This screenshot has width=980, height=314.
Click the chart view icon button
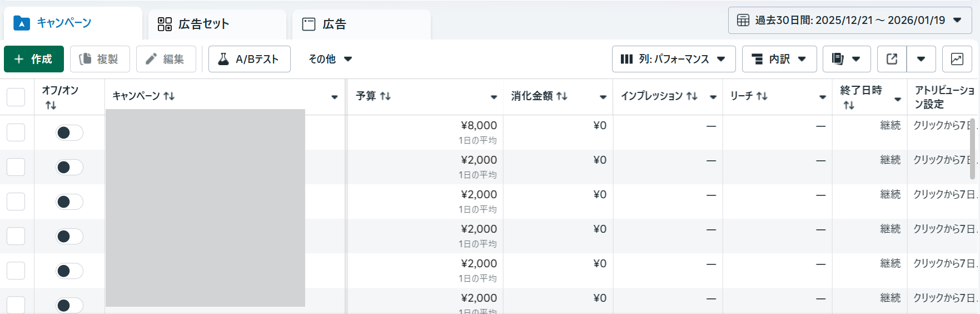pyautogui.click(x=957, y=59)
